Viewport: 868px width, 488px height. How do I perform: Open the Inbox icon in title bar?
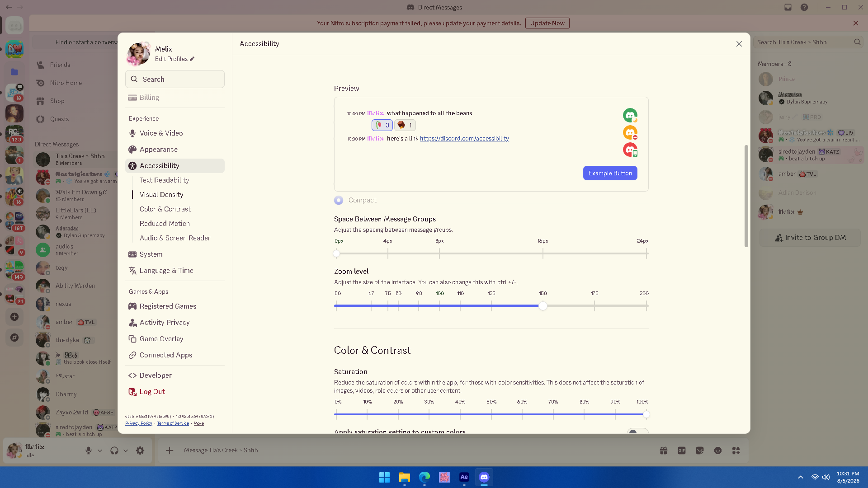788,7
